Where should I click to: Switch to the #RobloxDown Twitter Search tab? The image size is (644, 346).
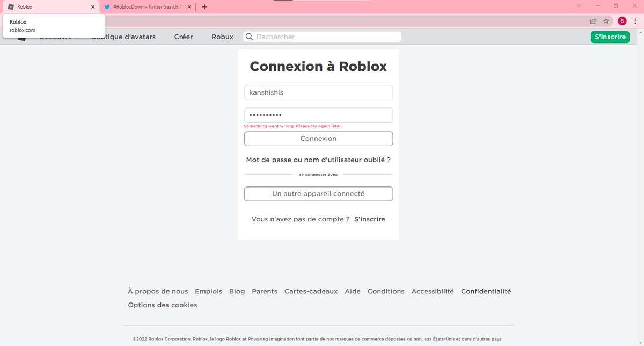pyautogui.click(x=145, y=6)
